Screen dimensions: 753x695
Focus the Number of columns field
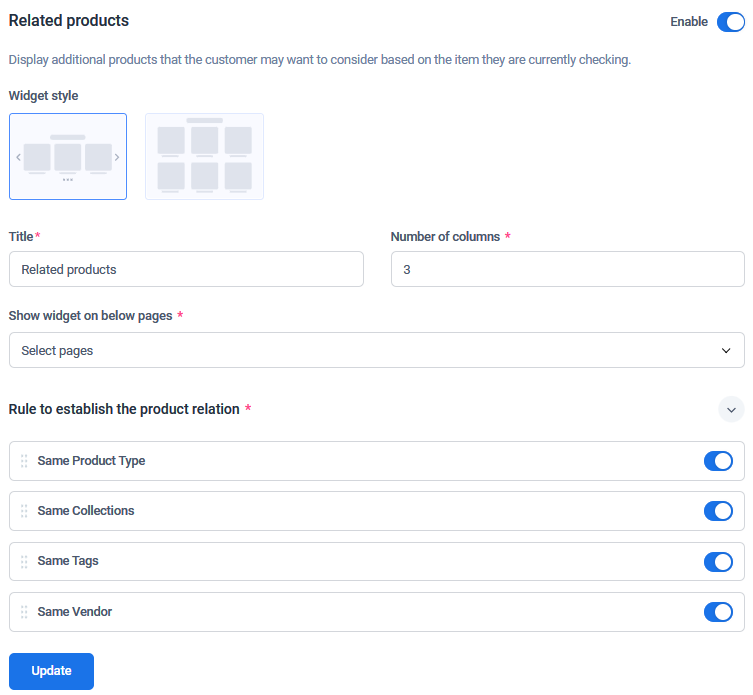567,269
